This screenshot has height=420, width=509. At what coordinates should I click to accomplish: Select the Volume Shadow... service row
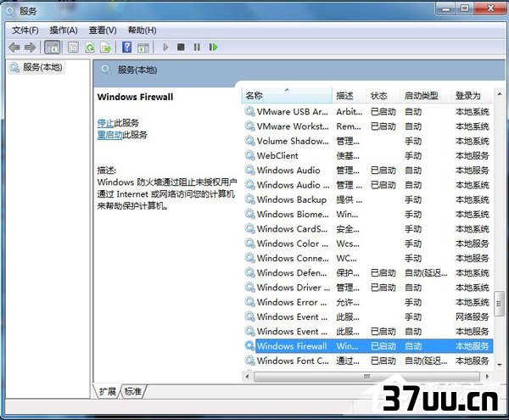[367, 141]
